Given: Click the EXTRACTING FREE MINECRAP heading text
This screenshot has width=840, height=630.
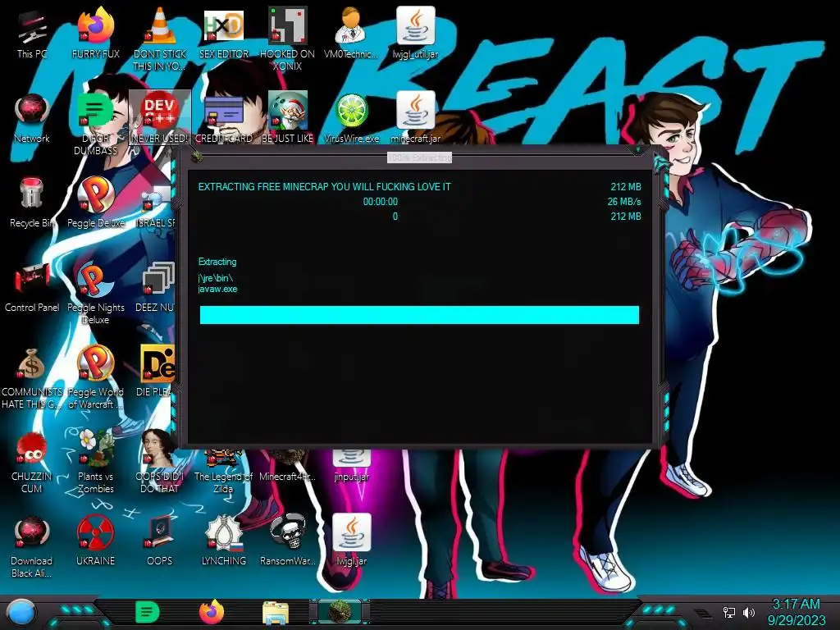Looking at the screenshot, I should [325, 187].
